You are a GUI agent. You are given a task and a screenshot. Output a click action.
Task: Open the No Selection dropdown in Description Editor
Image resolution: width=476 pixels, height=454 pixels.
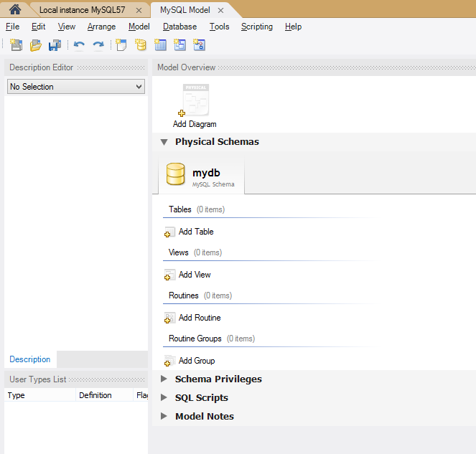75,87
